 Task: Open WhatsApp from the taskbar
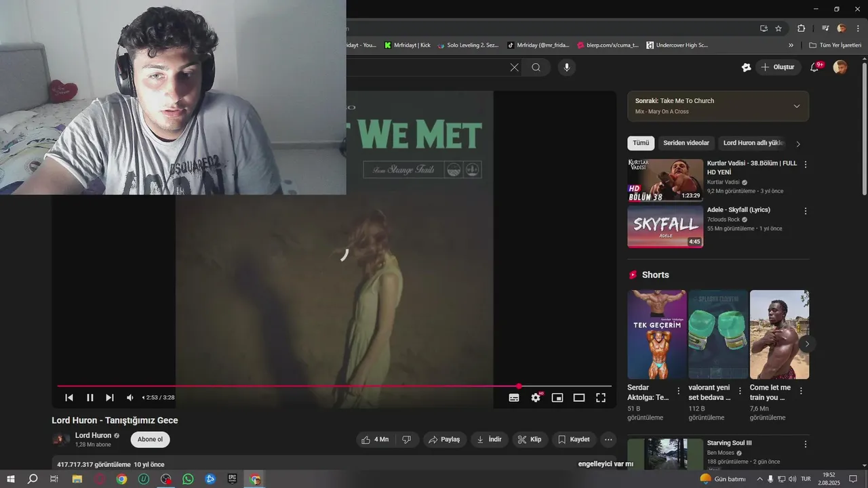(x=188, y=479)
